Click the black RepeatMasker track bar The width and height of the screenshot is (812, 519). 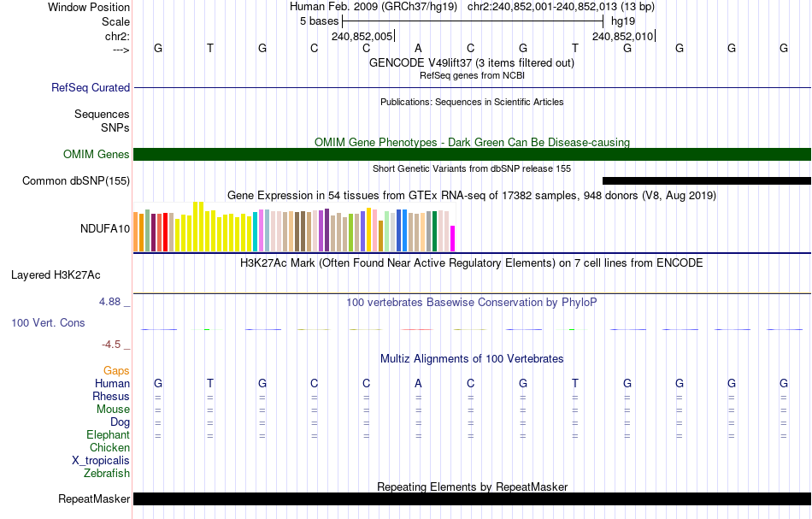(473, 498)
